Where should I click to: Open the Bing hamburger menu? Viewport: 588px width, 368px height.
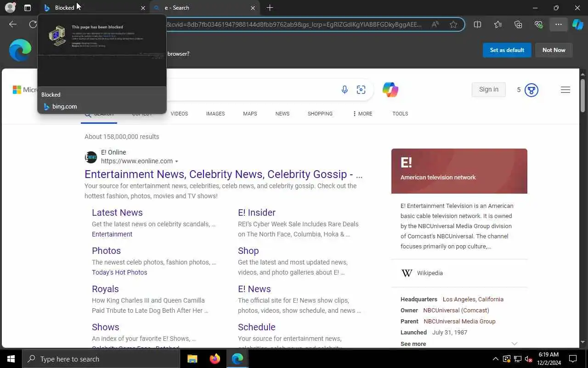(565, 90)
